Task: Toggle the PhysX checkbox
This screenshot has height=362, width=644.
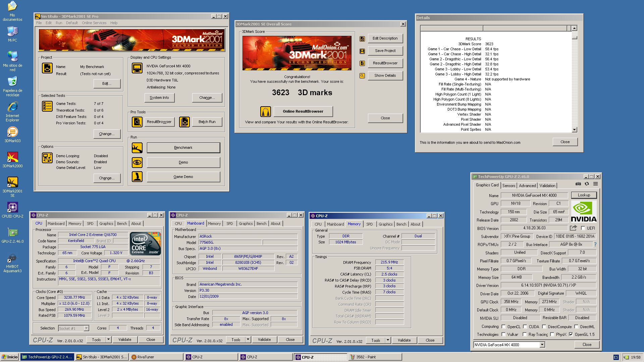Action: tap(552, 335)
